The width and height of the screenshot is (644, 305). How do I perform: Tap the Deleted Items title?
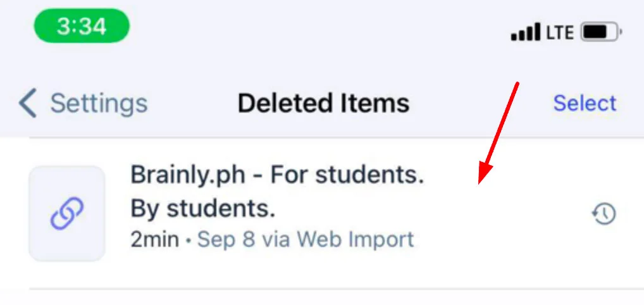(x=323, y=103)
